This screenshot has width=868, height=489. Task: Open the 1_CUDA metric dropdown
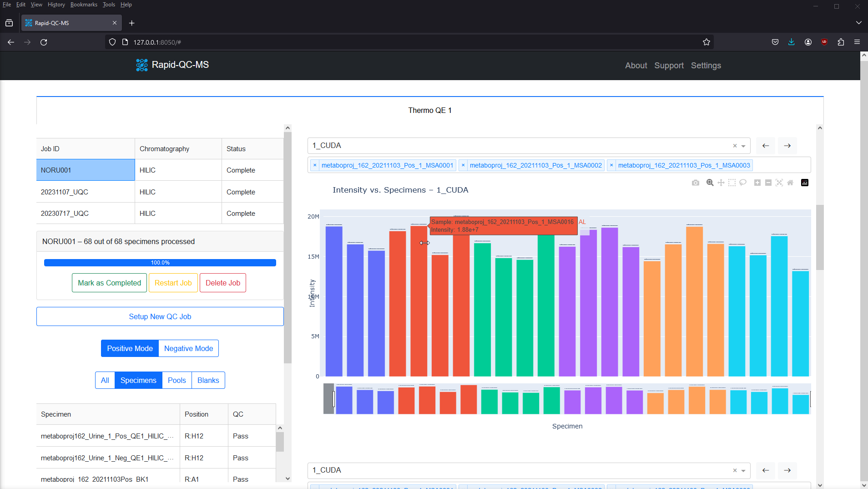click(743, 146)
